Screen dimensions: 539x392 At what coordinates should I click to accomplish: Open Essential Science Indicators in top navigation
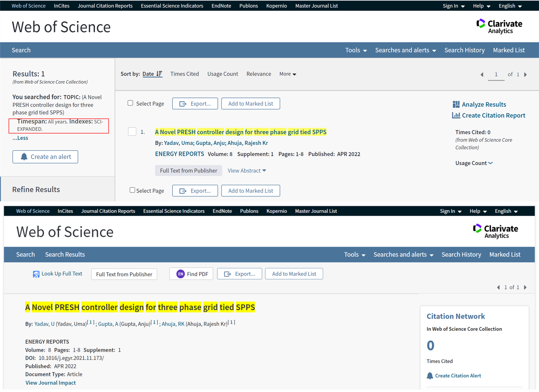[172, 6]
